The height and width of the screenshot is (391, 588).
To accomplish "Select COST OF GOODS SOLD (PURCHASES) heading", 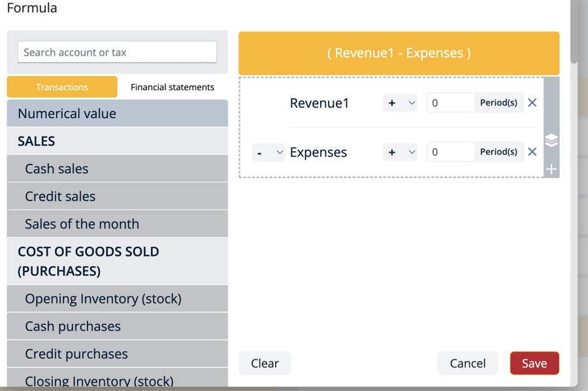I will (x=118, y=261).
